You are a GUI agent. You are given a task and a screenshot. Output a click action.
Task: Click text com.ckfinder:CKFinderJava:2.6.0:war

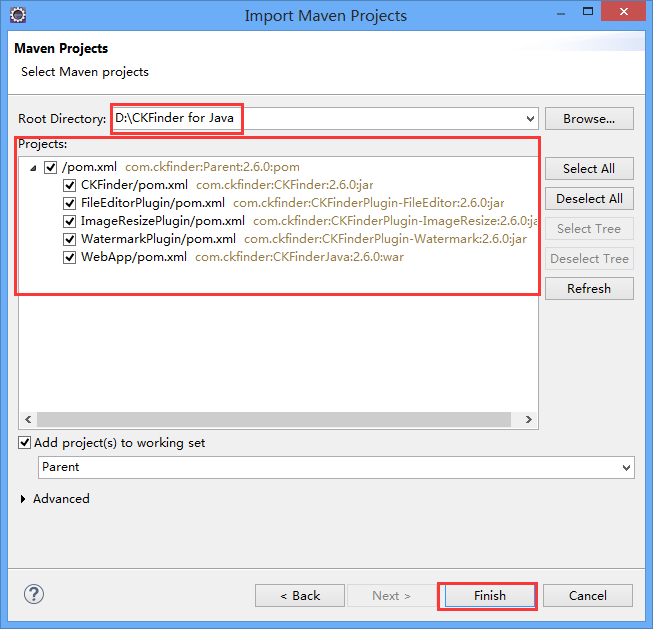(299, 257)
